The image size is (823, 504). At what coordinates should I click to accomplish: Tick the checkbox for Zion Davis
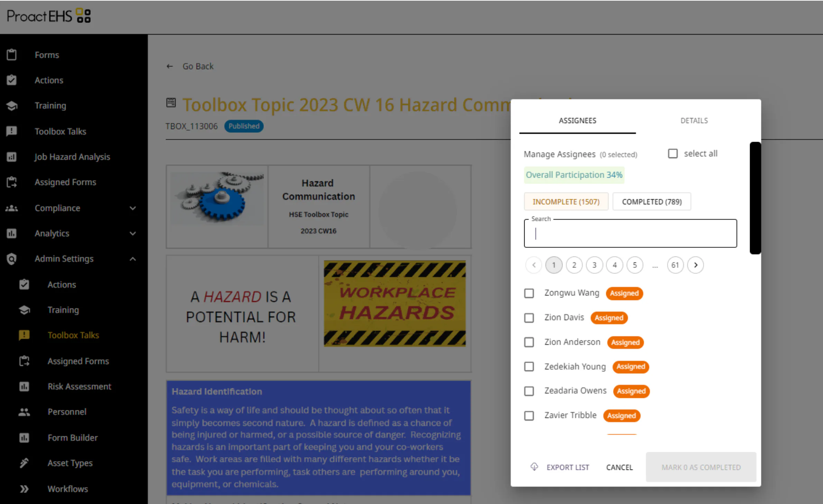pos(529,318)
